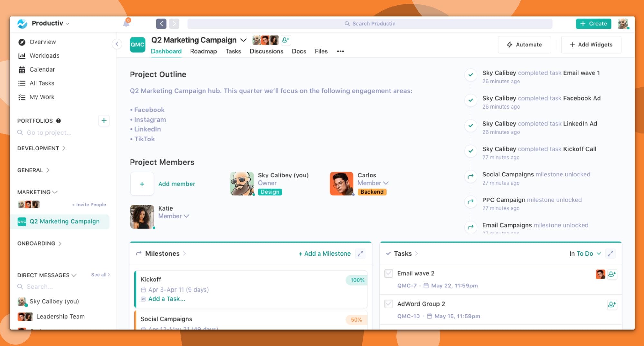Click the Add a Milestone link
Viewport: 644px width, 346px height.
click(x=325, y=253)
